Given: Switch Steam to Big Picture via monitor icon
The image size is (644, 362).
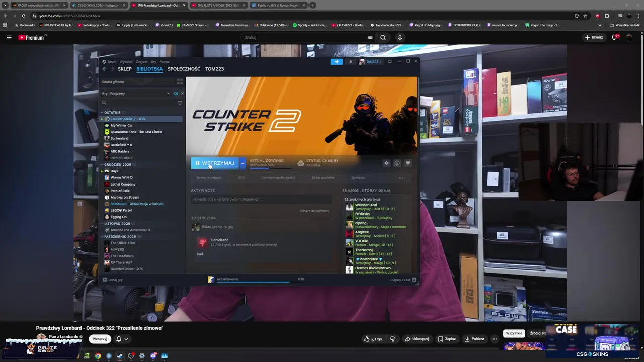Looking at the screenshot, I should 390,62.
